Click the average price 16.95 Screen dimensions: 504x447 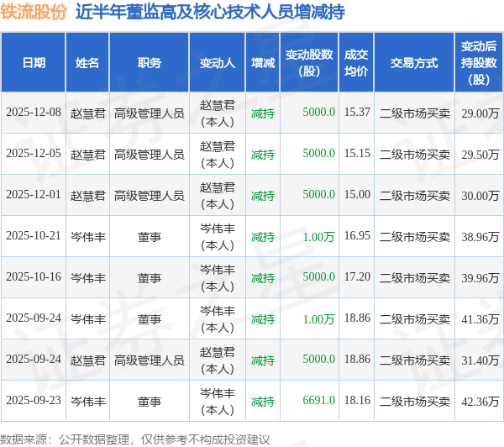(x=357, y=236)
